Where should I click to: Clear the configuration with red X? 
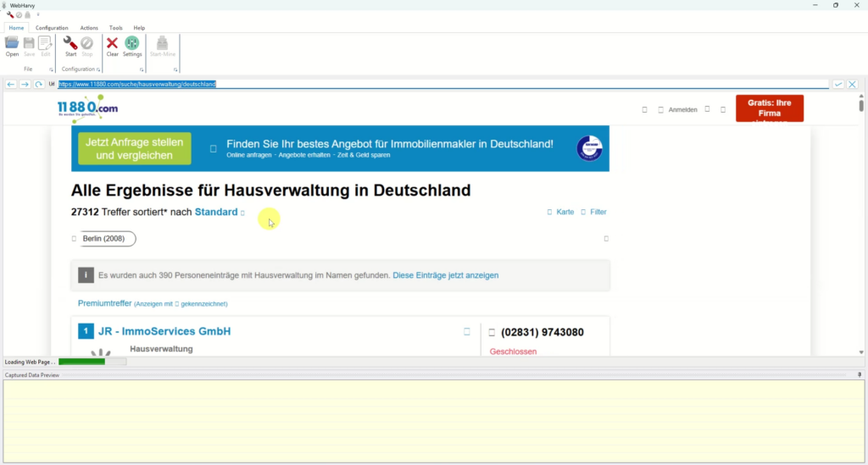112,47
